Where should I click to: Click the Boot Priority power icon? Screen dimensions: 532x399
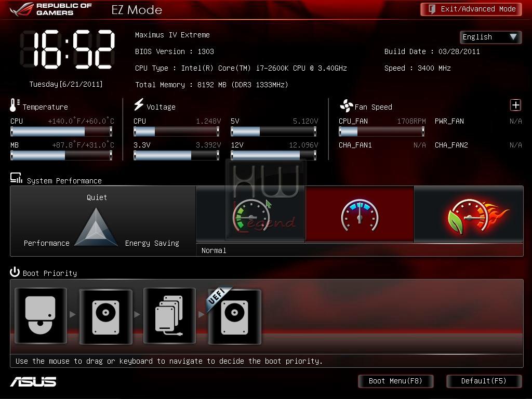[x=15, y=272]
